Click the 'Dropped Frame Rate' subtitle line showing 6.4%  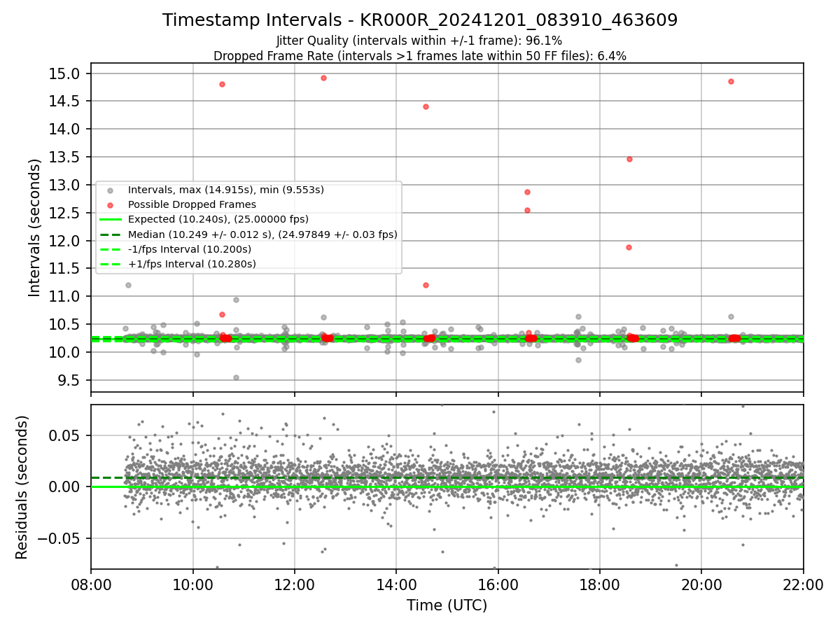coord(419,56)
